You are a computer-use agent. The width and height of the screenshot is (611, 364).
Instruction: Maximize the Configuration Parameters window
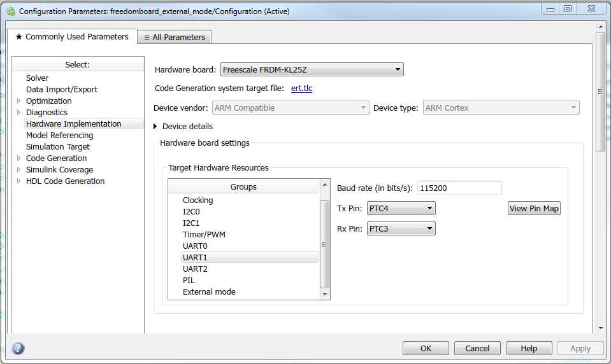pyautogui.click(x=568, y=8)
